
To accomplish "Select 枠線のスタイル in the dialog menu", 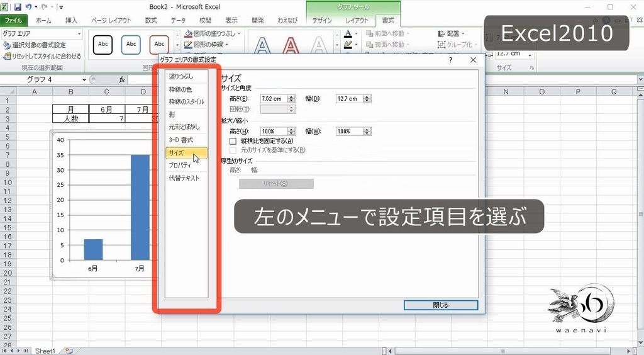I will tap(186, 101).
